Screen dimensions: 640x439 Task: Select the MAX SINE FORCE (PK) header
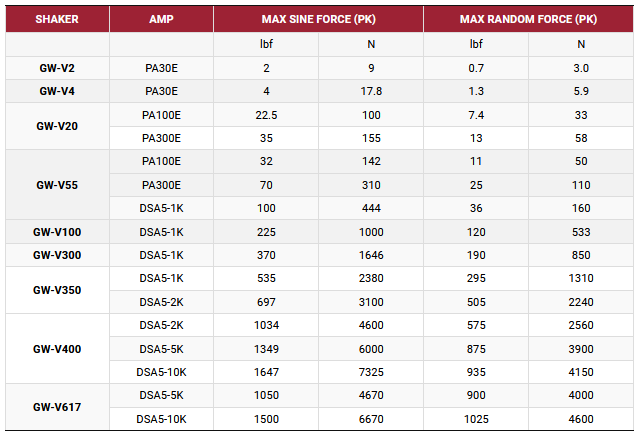pyautogui.click(x=318, y=19)
